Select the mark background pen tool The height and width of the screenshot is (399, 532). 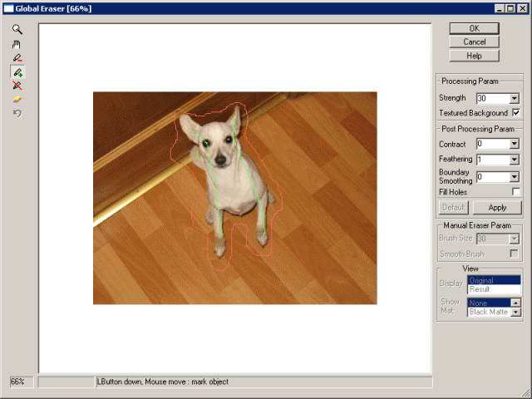click(17, 58)
